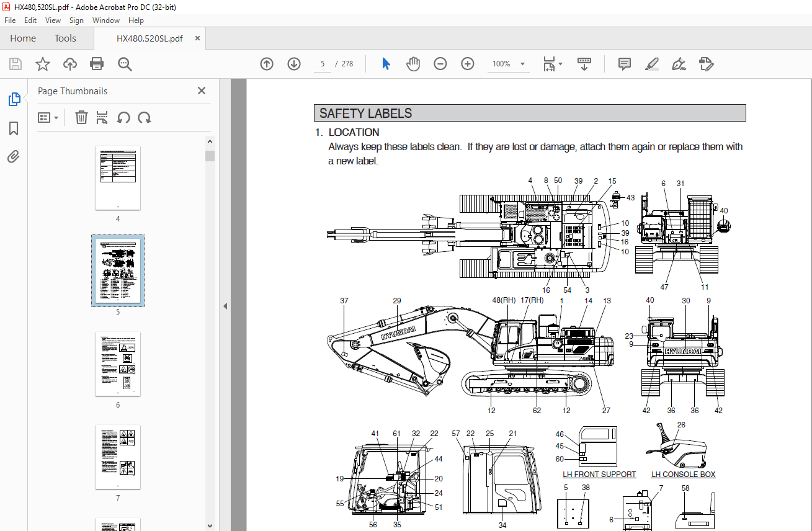The height and width of the screenshot is (531, 812).
Task: Bookmark this file with the star icon
Action: [x=42, y=64]
